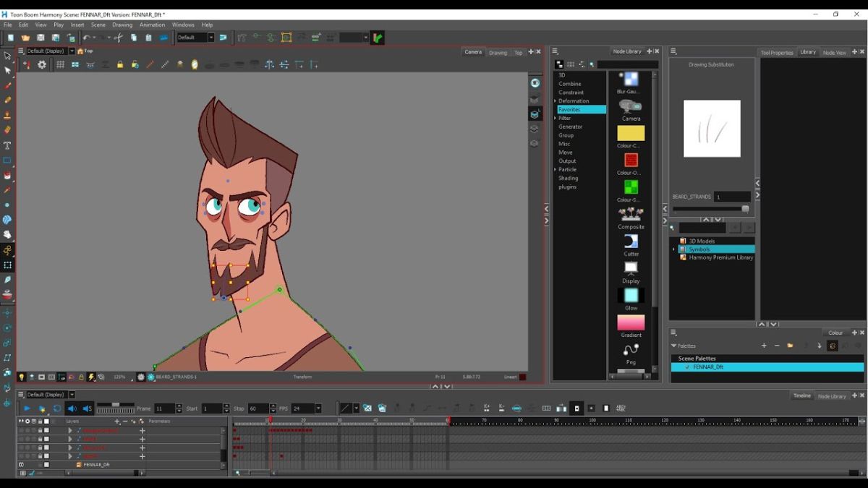Open the Animation menu
The image size is (868, 488).
(152, 25)
